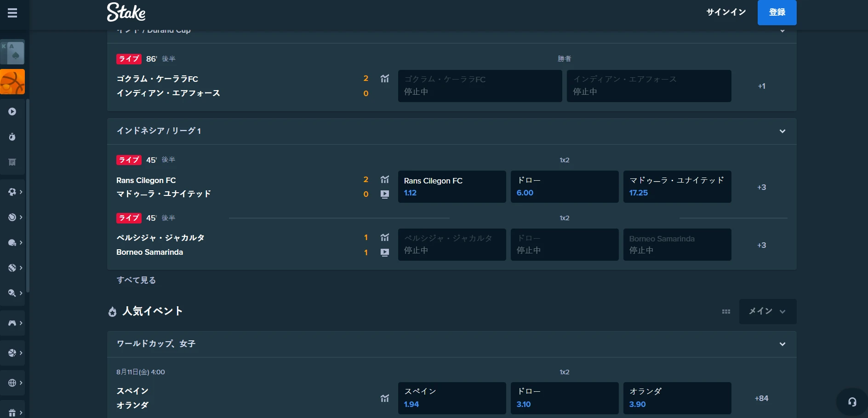Open the インディアン・エアフォース team name

click(168, 93)
